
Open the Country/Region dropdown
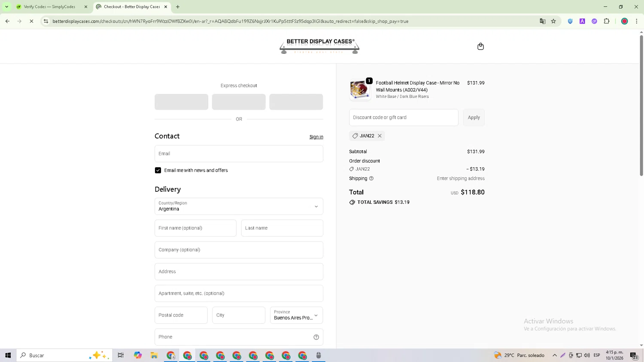239,206
